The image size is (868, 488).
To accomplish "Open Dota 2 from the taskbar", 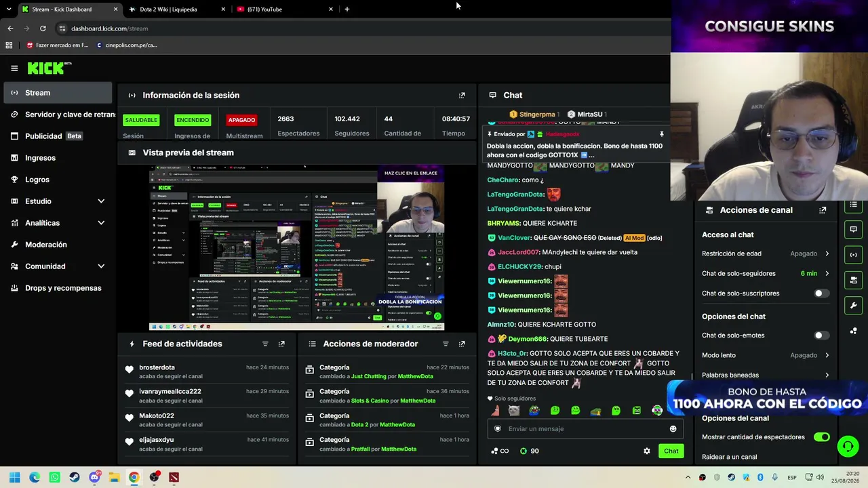I will point(174,477).
